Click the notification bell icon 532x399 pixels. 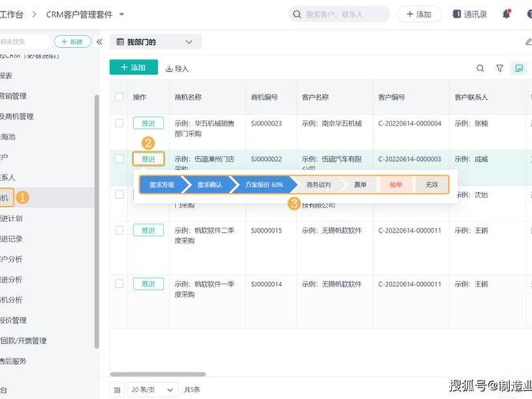(507, 14)
